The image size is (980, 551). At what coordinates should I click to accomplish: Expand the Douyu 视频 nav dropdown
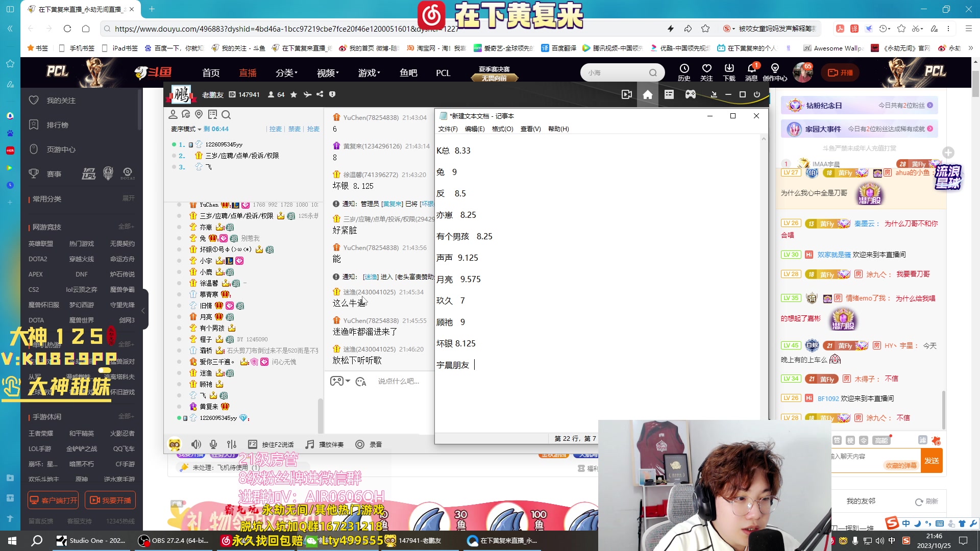tap(328, 73)
